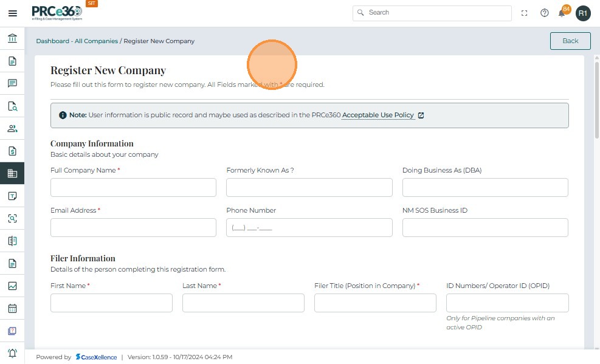Open the chat message sidebar icon

click(x=12, y=83)
